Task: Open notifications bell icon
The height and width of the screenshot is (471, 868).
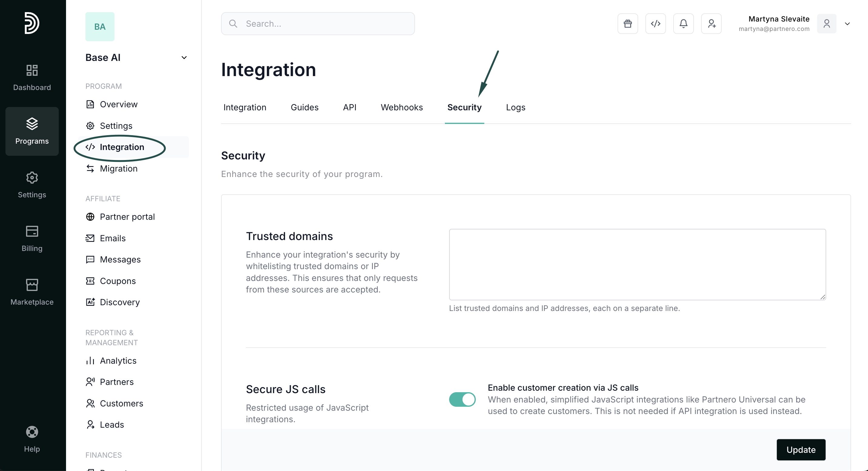Action: (x=683, y=24)
